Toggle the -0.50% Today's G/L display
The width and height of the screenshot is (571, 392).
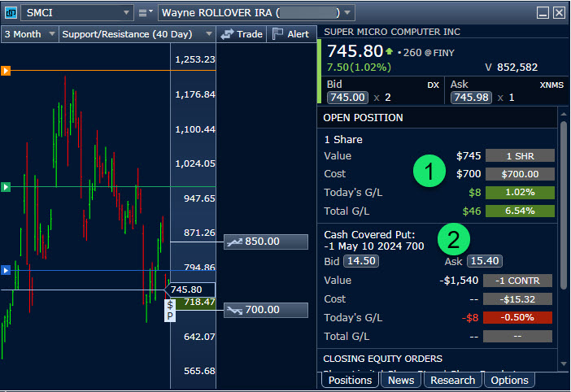click(x=518, y=317)
